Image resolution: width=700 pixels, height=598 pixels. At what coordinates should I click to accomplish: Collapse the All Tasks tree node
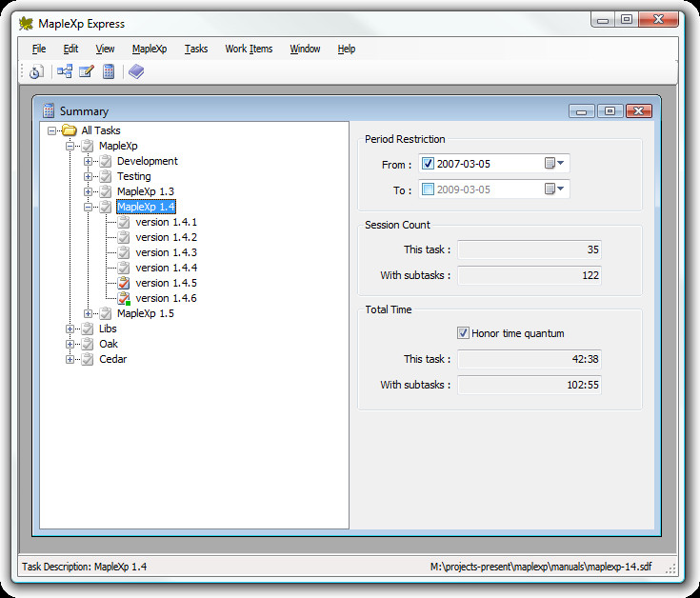pos(51,130)
